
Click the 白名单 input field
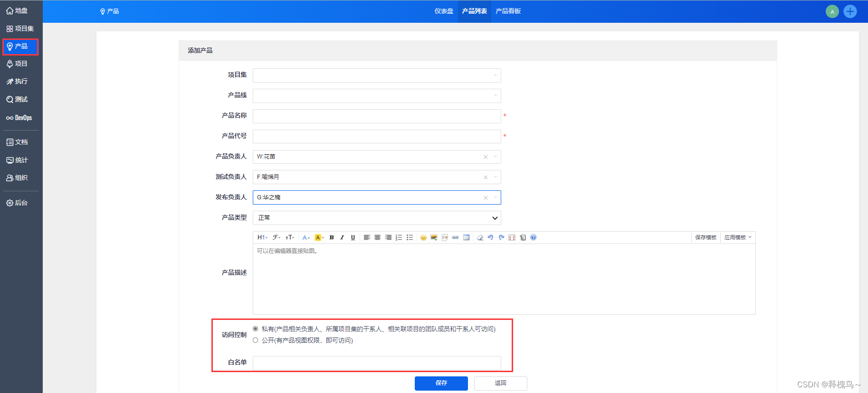tap(377, 363)
